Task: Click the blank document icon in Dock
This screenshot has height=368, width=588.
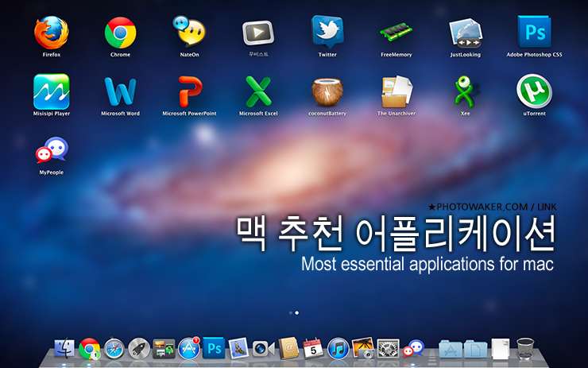Action: pos(501,349)
